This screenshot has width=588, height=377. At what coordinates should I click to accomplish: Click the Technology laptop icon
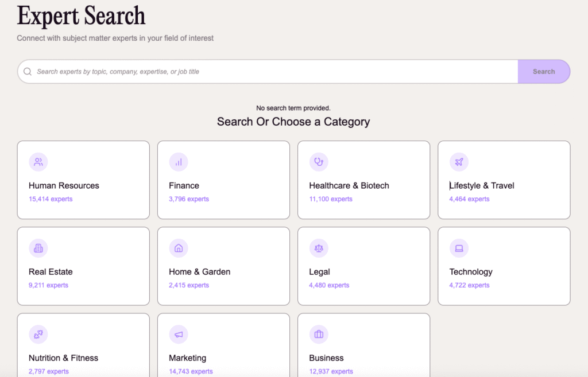coord(459,248)
